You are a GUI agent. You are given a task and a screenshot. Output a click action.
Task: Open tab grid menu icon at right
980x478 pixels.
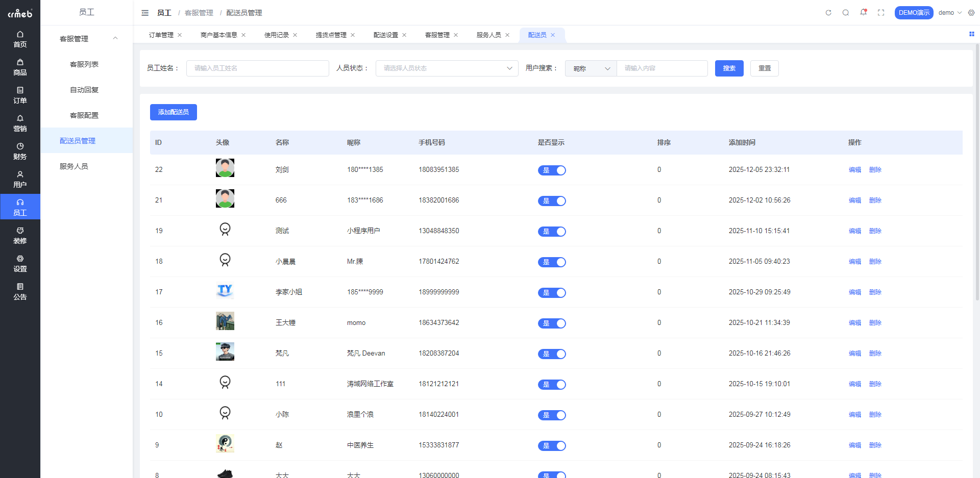(972, 34)
